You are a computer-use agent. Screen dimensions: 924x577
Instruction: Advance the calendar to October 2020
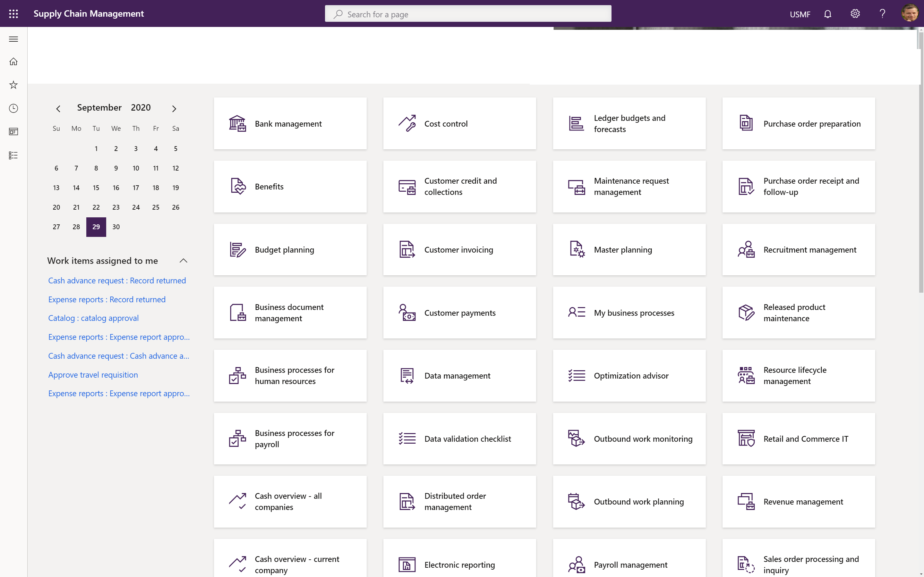pos(174,108)
